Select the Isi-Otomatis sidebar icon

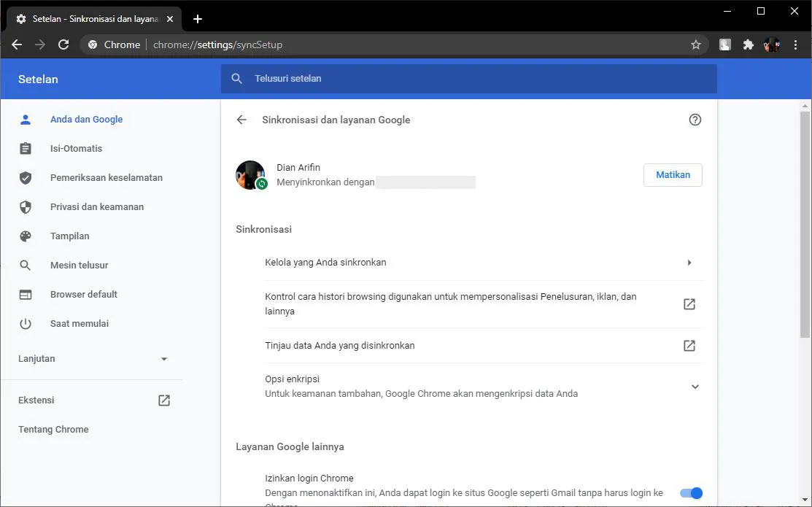(26, 148)
